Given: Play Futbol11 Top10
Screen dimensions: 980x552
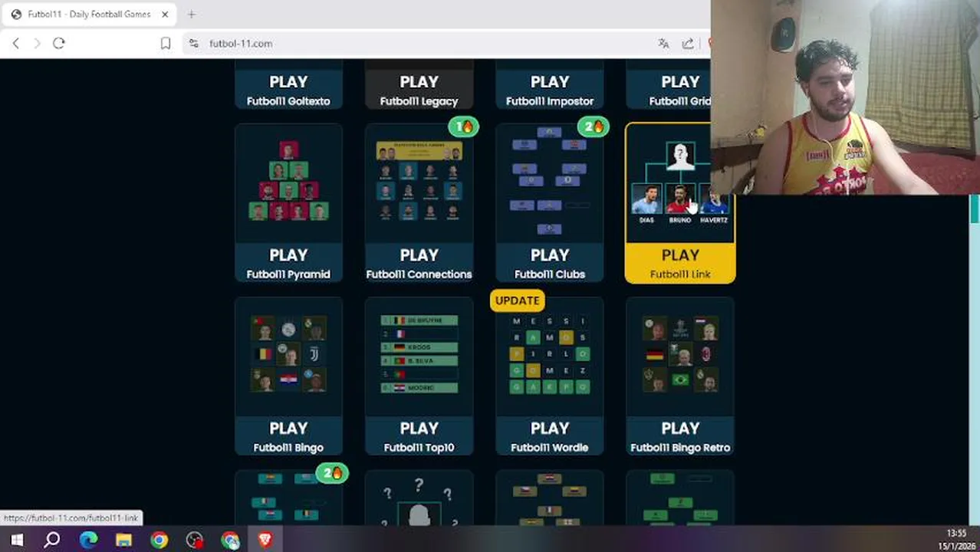Looking at the screenshot, I should [419, 435].
